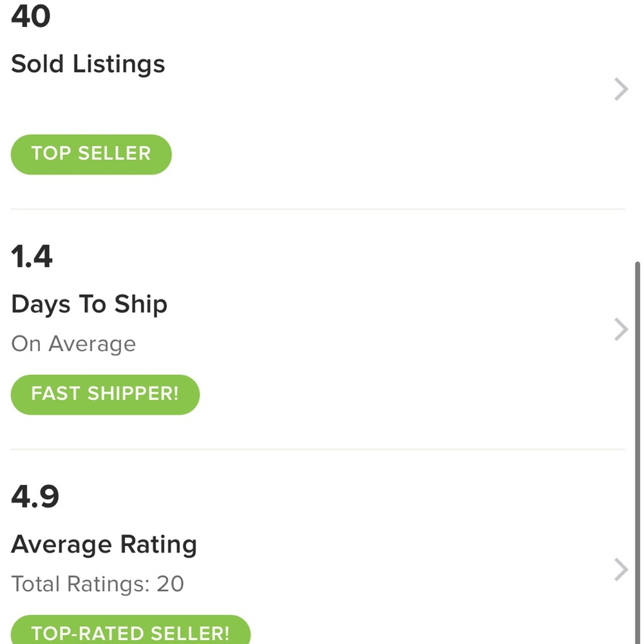Click the On Average subtitle
Viewport: 644px width, 644px height.
click(x=73, y=344)
